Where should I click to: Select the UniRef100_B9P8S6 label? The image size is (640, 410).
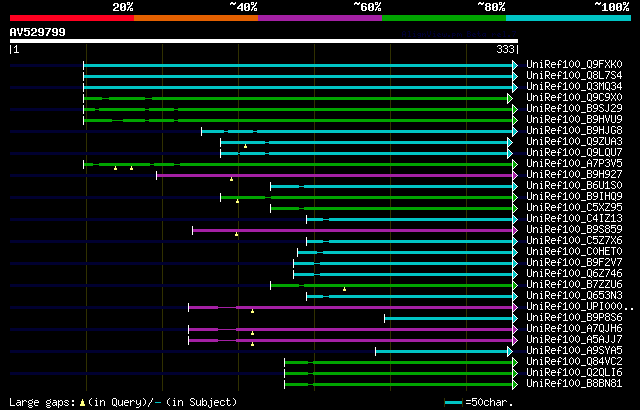click(574, 318)
